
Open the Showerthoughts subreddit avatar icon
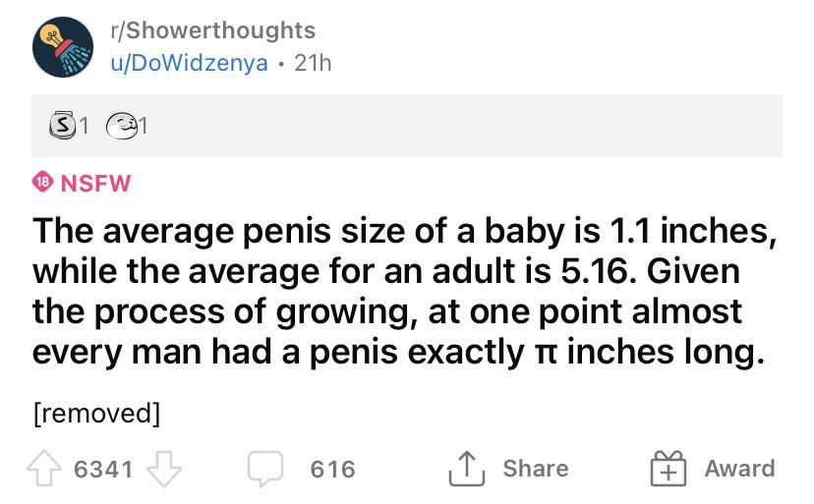[x=63, y=47]
